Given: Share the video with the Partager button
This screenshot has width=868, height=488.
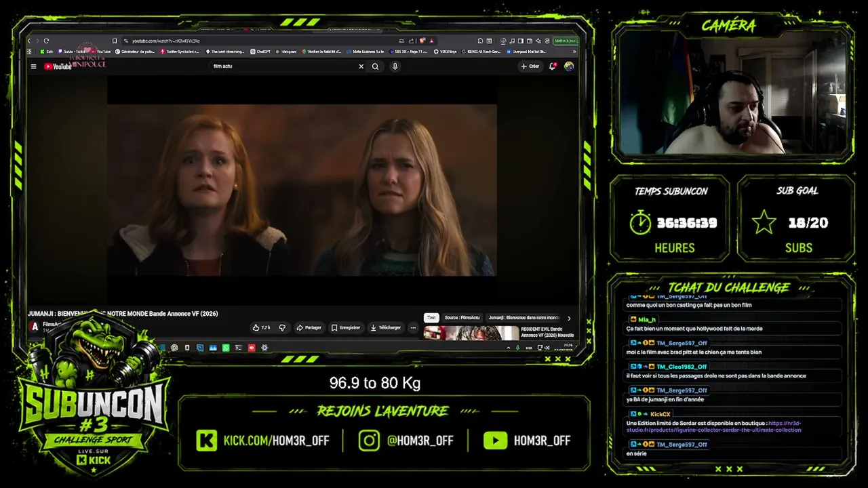Looking at the screenshot, I should click(x=309, y=327).
